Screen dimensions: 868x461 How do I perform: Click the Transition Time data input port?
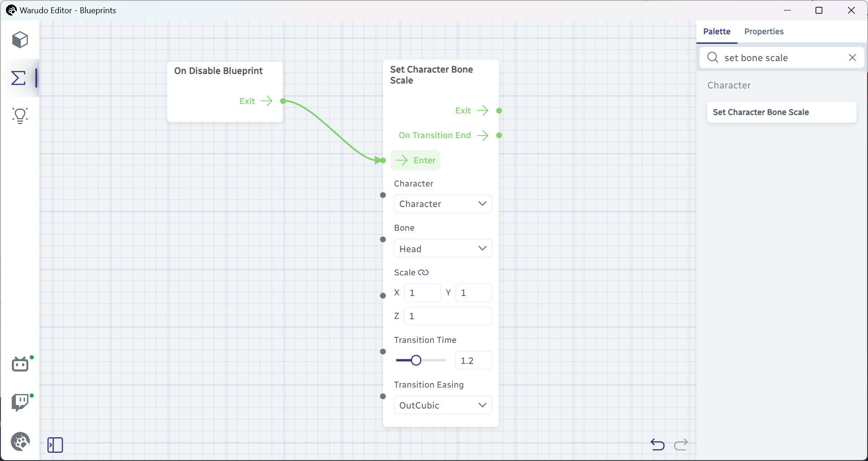pyautogui.click(x=383, y=352)
